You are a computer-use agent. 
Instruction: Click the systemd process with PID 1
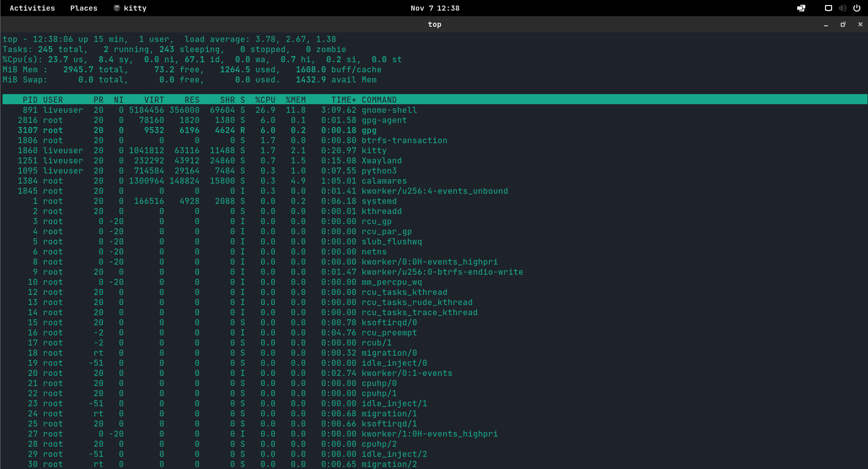pos(379,201)
